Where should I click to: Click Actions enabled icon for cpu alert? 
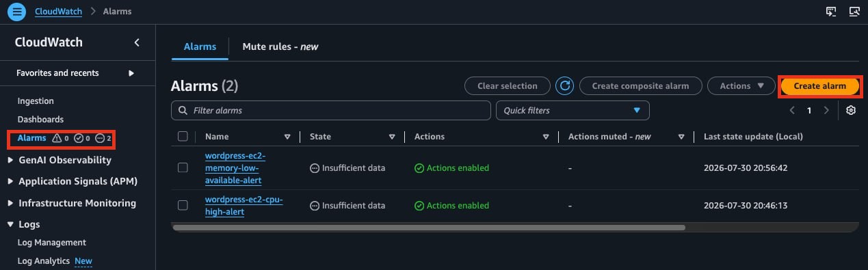click(419, 206)
